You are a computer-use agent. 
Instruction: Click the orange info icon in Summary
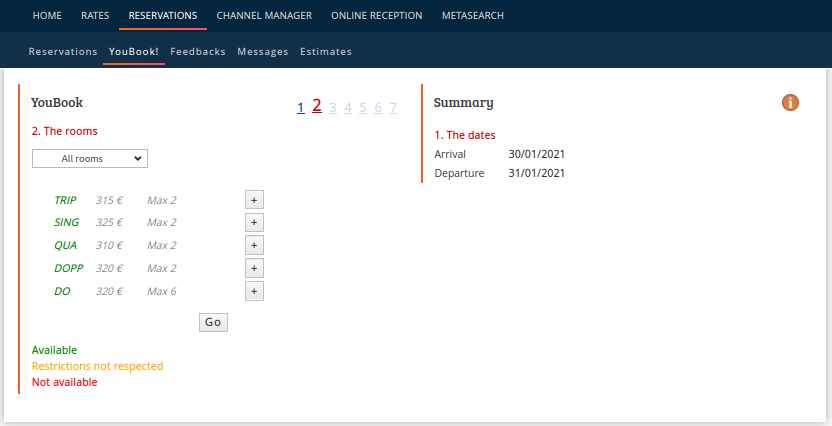[x=790, y=102]
